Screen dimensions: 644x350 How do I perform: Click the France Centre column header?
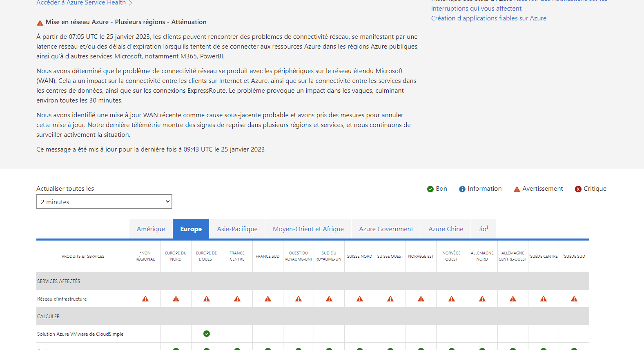click(x=237, y=256)
